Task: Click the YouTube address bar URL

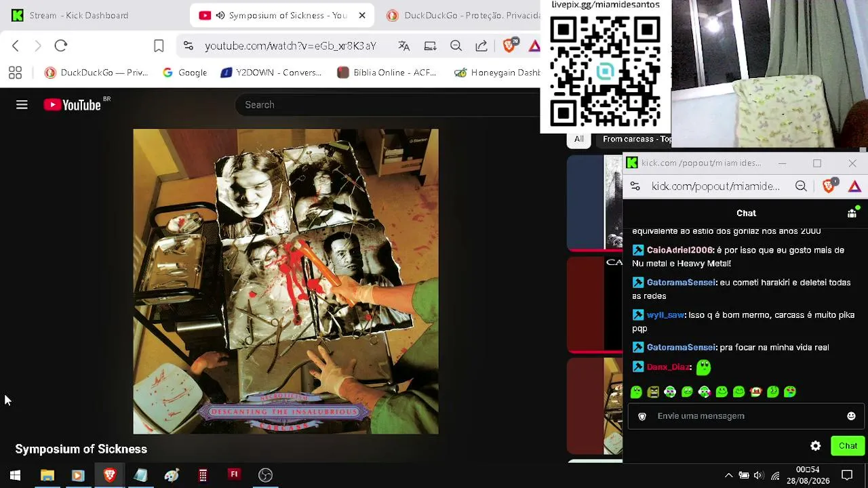Action: pos(290,46)
